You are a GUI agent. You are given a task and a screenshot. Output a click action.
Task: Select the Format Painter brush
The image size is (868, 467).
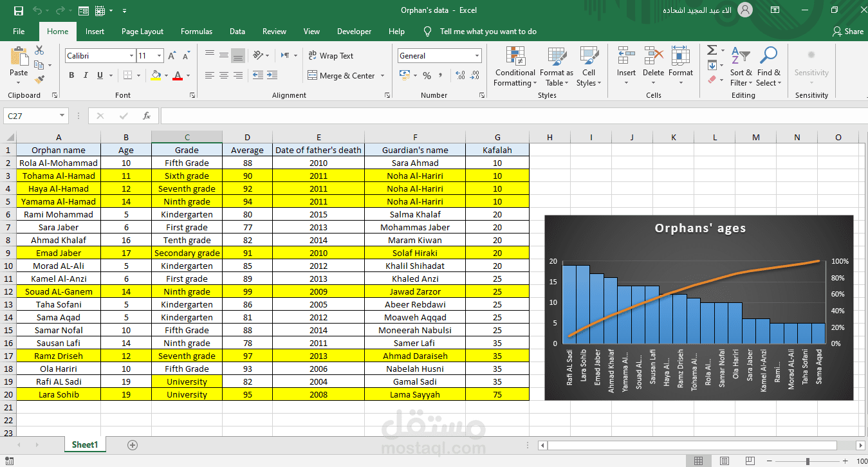[39, 80]
